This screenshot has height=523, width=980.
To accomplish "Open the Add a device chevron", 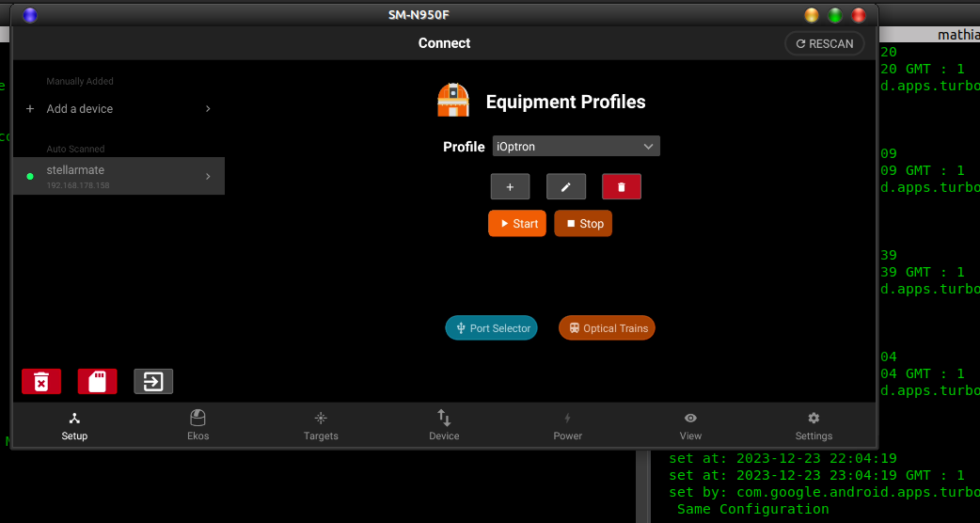I will 208,109.
